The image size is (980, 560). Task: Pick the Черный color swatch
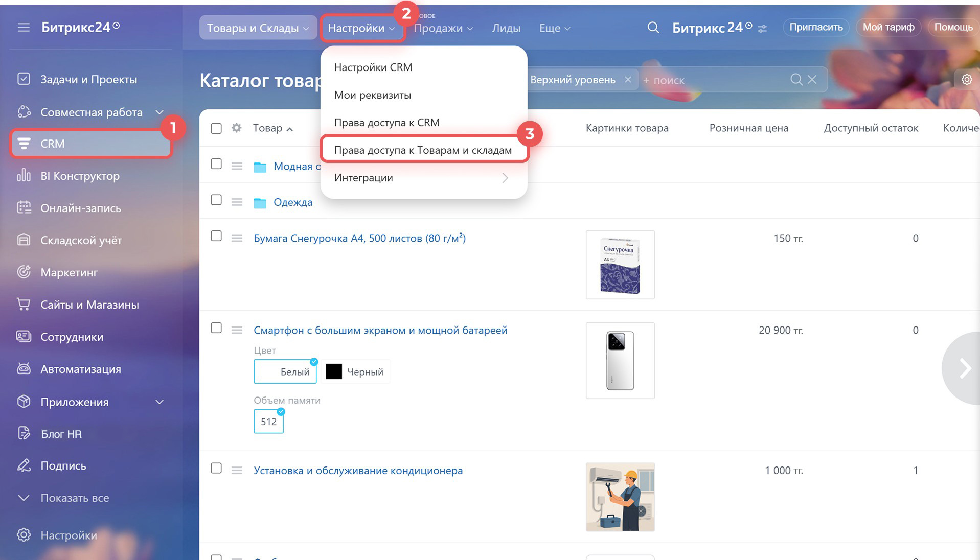click(x=357, y=372)
